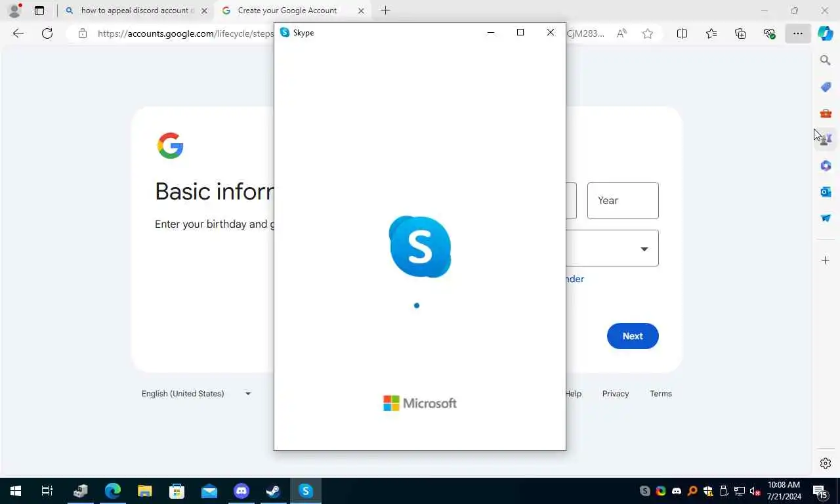Viewport: 840px width, 504px height.
Task: Open the English (United States) language selector
Action: (196, 394)
